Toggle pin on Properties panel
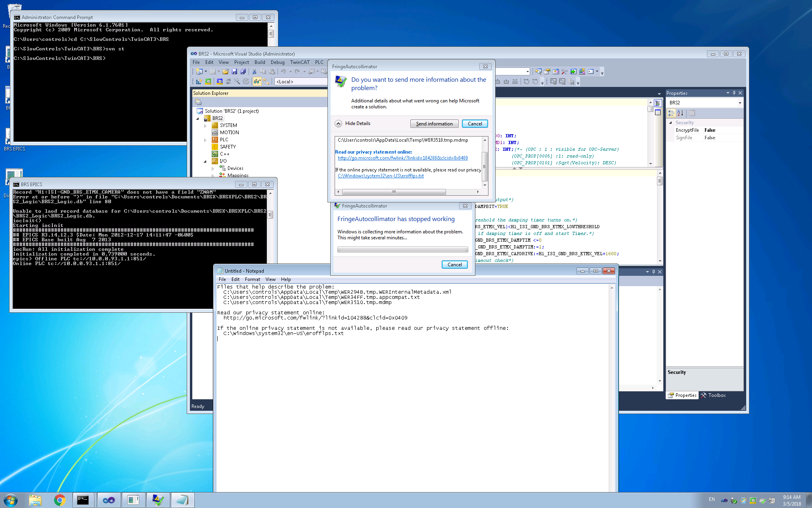812x508 pixels. 734,93
